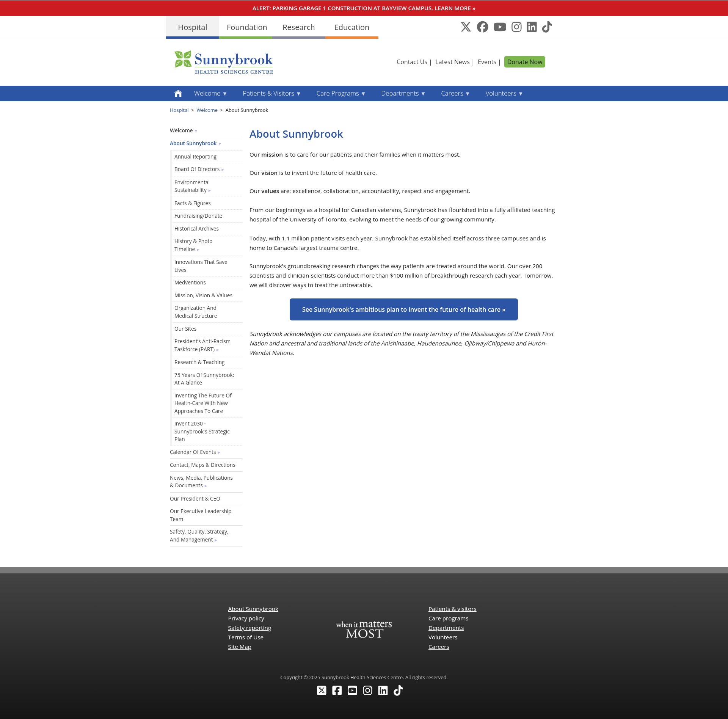Open the footer YouTube icon
The width and height of the screenshot is (728, 719).
352,691
